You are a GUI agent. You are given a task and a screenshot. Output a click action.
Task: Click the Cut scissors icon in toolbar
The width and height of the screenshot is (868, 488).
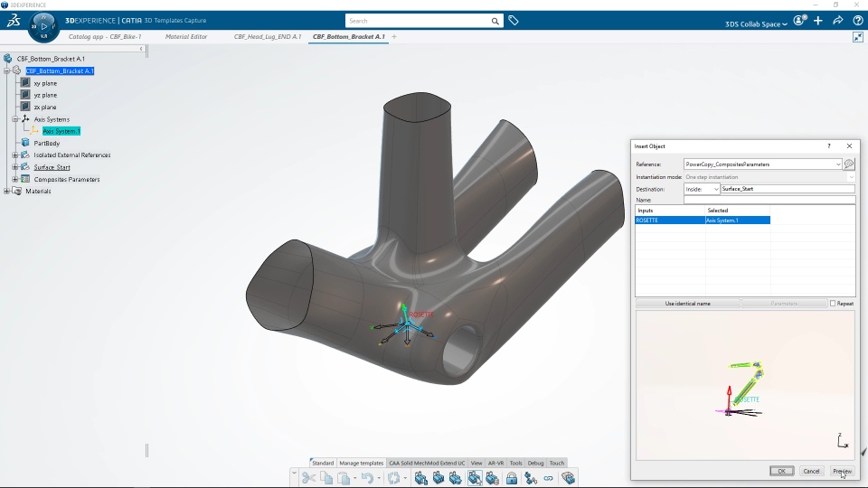[x=309, y=478]
